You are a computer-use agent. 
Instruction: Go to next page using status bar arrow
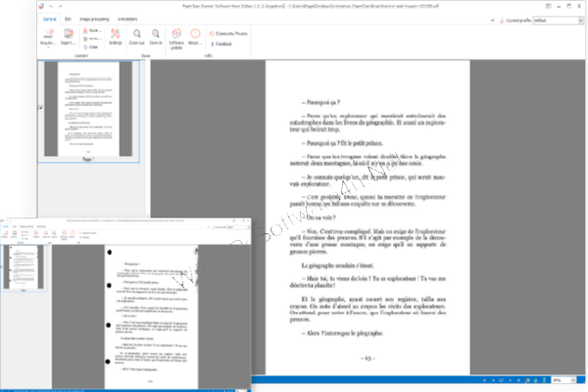tap(511, 380)
